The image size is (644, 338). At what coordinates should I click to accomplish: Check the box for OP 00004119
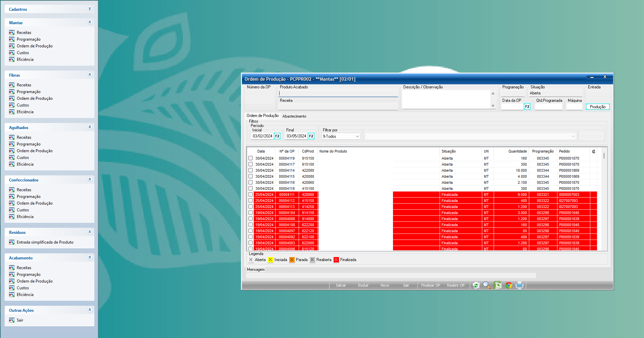(x=250, y=158)
